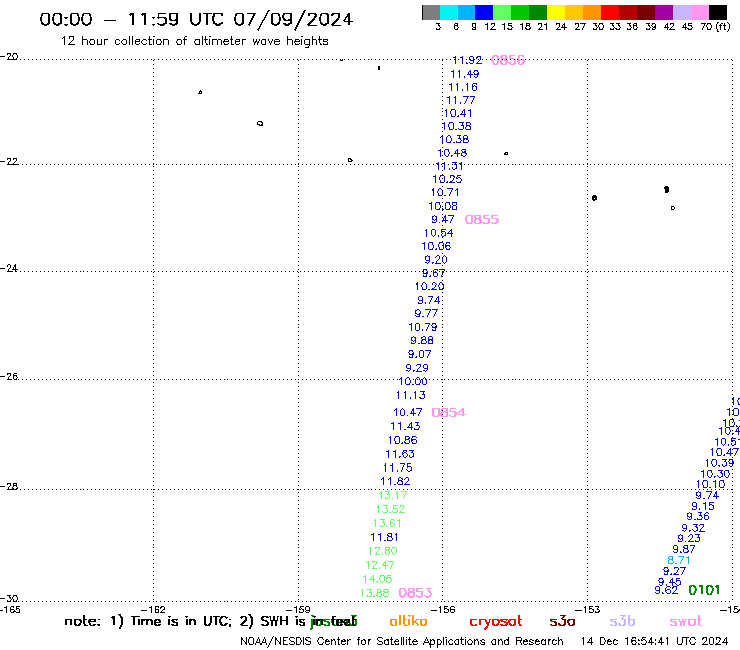Click the 'NOAA/NESDIS Center for Satellite Applications' footer
The height and width of the screenshot is (650, 740).
362,642
